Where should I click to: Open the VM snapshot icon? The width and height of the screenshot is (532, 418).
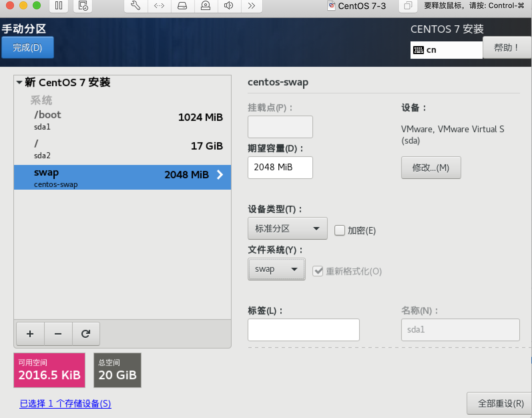pyautogui.click(x=83, y=5)
